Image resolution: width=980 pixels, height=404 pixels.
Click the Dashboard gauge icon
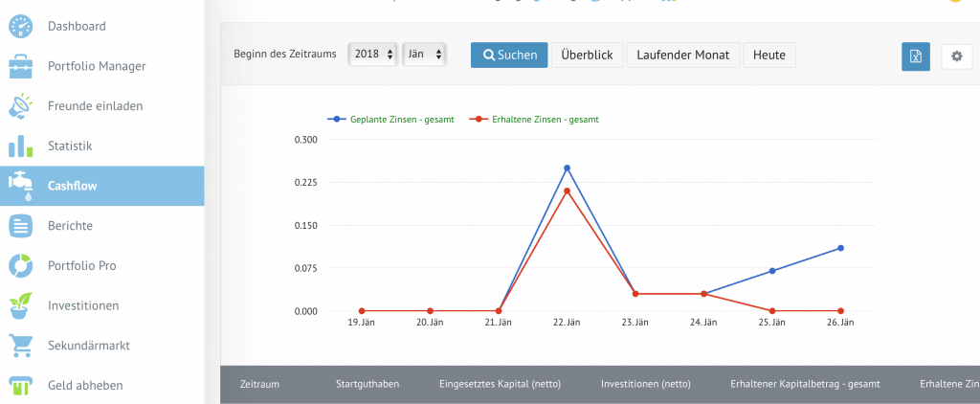point(21,26)
